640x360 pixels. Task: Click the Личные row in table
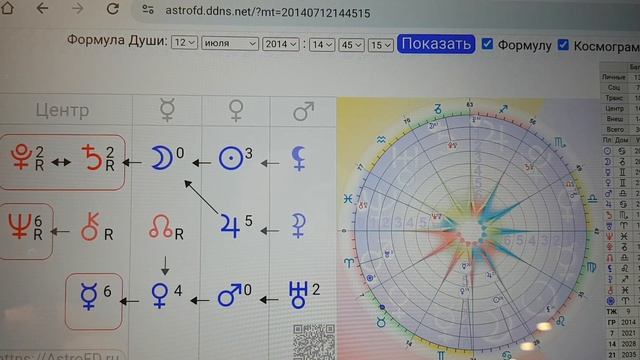620,77
